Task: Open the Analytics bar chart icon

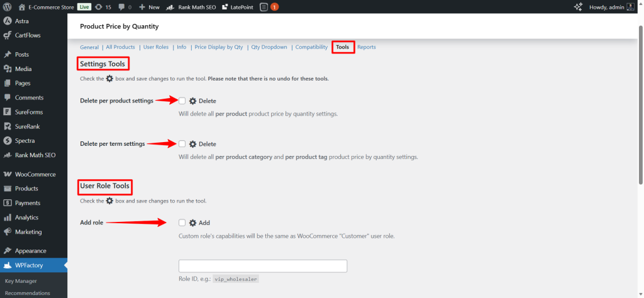Action: click(8, 218)
